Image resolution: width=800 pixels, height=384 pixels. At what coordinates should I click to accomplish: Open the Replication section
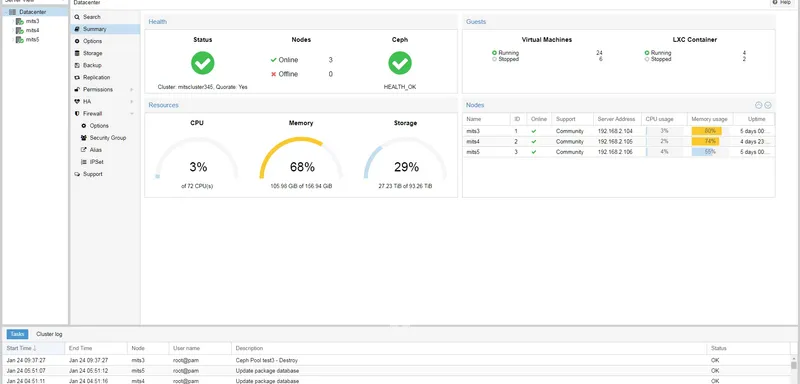coord(105,78)
